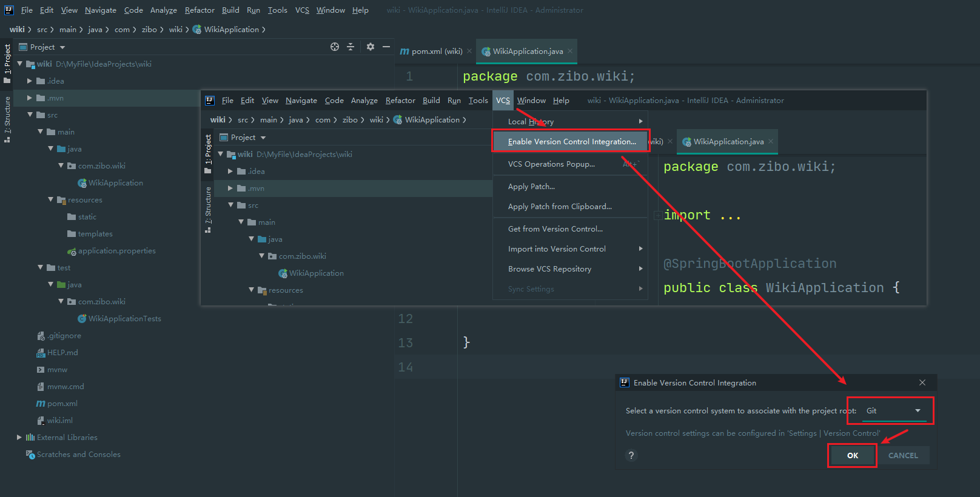980x497 pixels.
Task: Click the help question mark in dialog
Action: (x=631, y=455)
